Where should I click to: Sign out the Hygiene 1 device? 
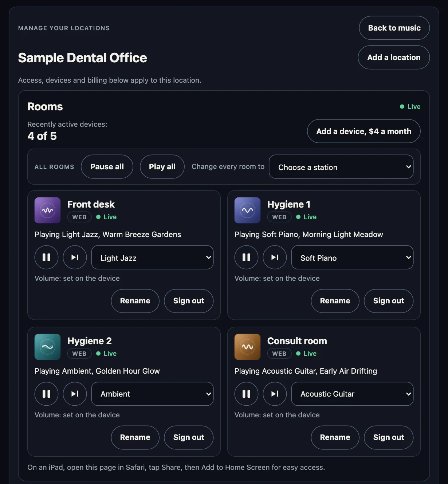[389, 301]
